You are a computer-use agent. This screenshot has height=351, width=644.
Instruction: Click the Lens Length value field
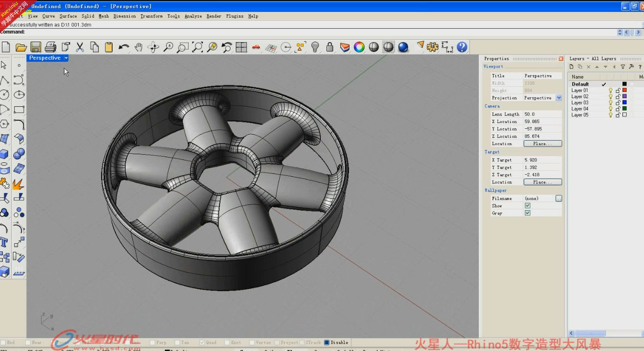click(542, 114)
